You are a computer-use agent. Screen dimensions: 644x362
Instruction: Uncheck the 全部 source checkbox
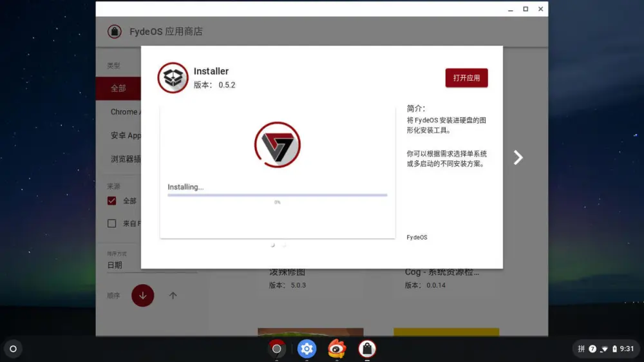click(x=112, y=201)
